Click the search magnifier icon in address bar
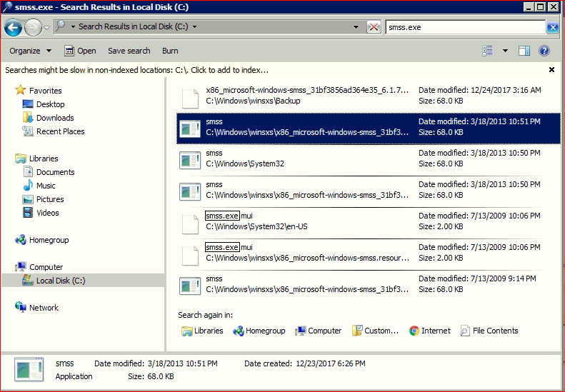 click(x=60, y=26)
